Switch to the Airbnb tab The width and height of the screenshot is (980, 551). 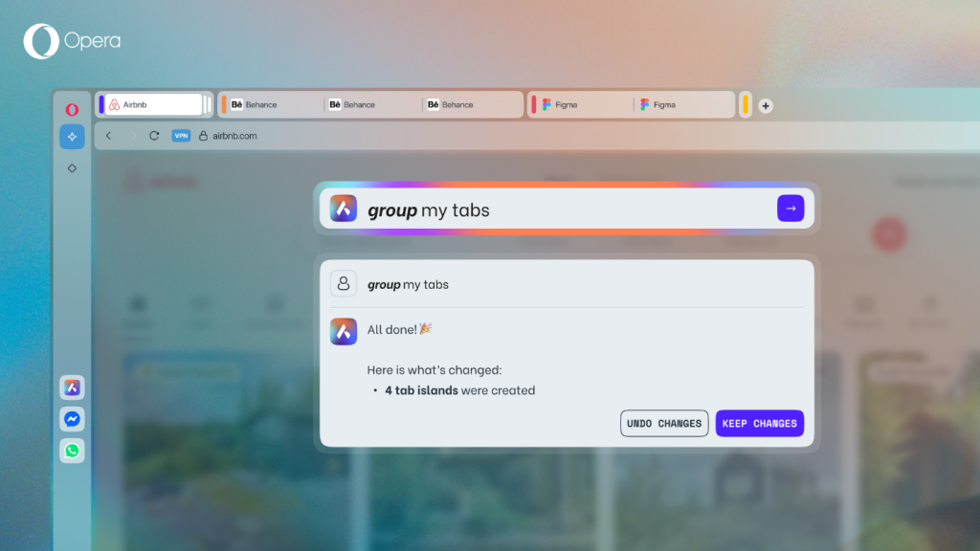pos(153,104)
